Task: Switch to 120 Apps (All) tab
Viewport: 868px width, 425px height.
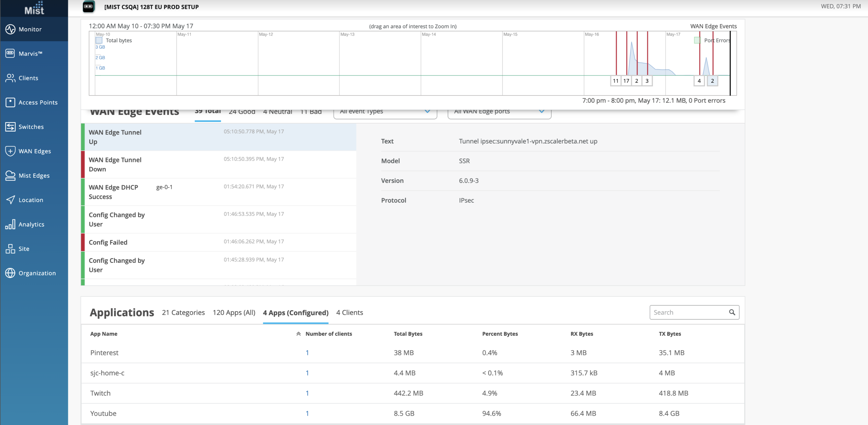Action: click(x=234, y=312)
